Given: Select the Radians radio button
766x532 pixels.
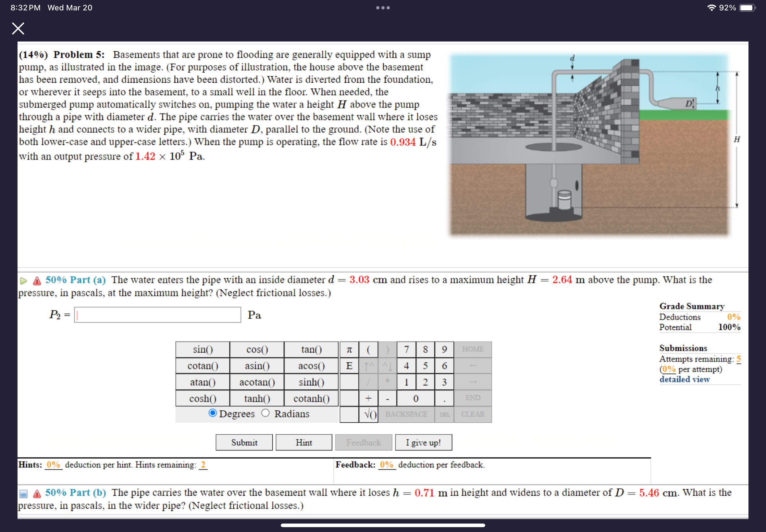Looking at the screenshot, I should (265, 413).
